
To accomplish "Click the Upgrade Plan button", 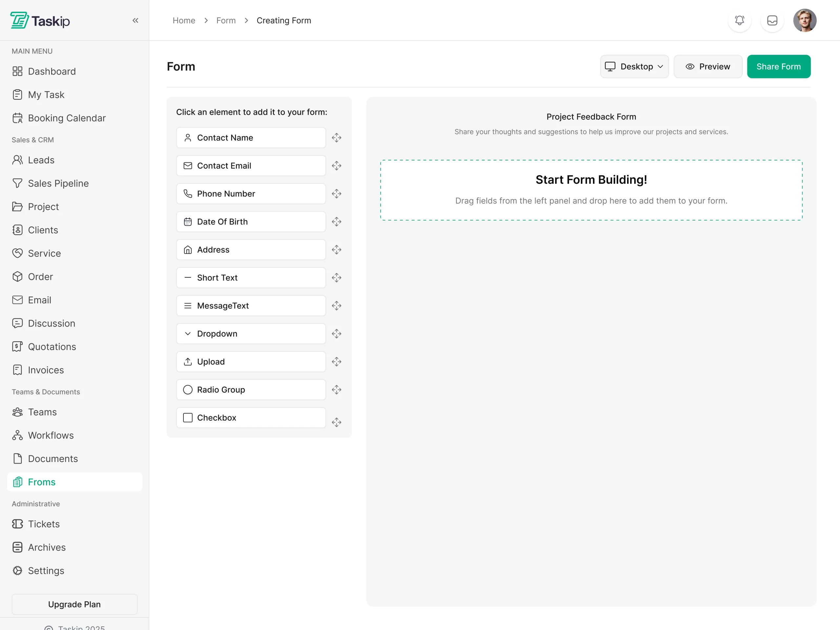I will tap(74, 604).
